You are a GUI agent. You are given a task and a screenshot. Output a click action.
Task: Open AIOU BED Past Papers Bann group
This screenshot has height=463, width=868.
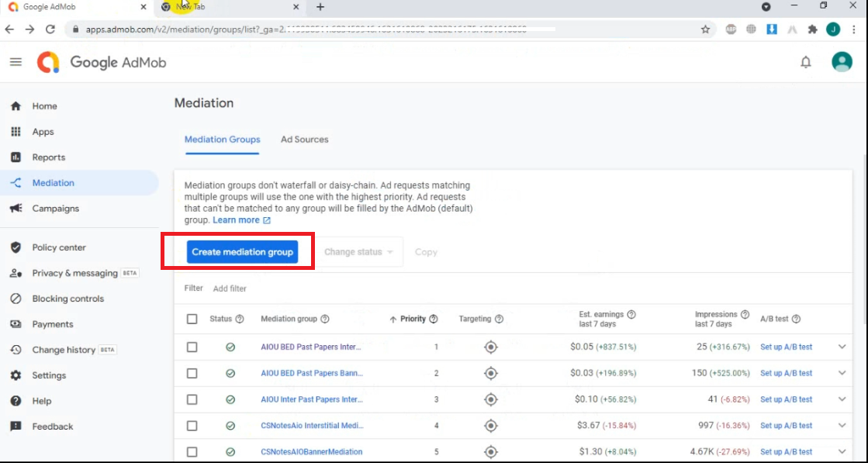(x=312, y=373)
